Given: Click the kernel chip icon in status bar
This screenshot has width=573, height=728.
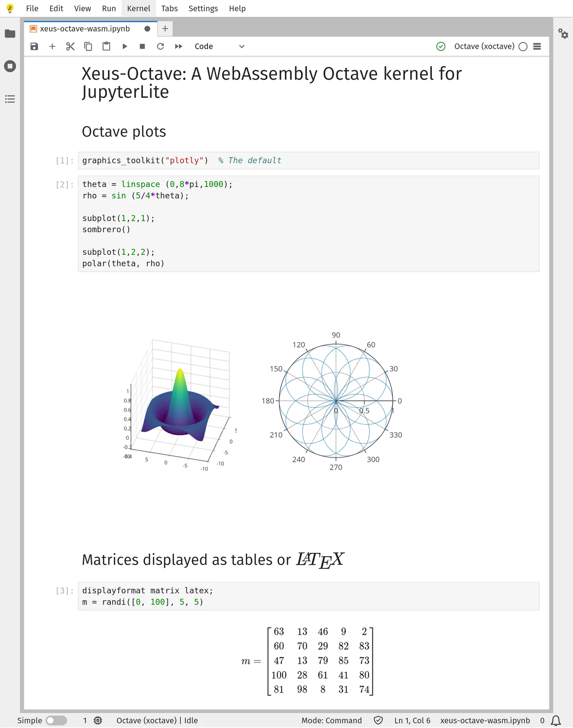Looking at the screenshot, I should [98, 720].
